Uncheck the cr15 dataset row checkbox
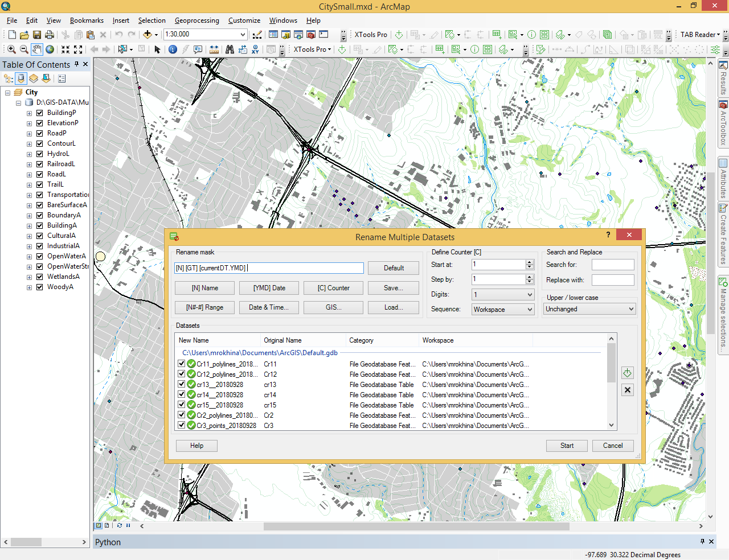729x560 pixels. point(182,405)
